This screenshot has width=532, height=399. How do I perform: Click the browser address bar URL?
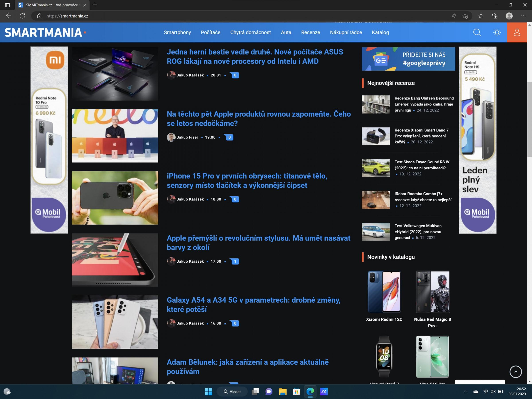67,16
